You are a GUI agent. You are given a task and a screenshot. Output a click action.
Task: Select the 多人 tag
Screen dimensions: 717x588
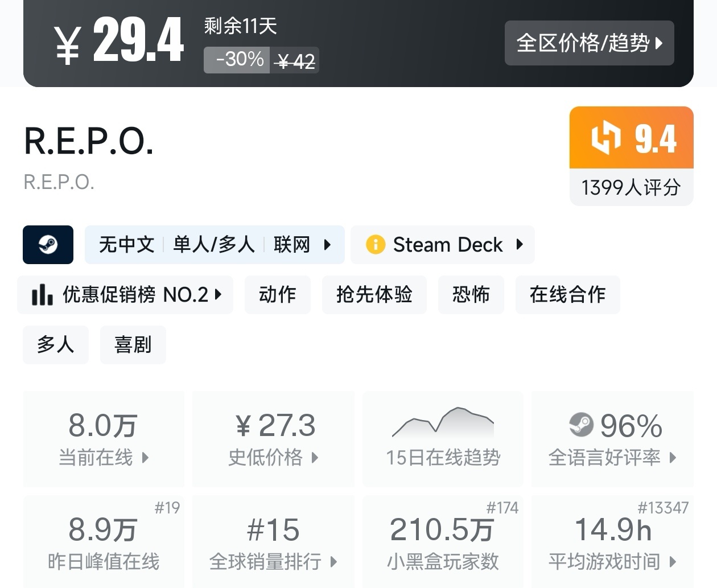55,345
